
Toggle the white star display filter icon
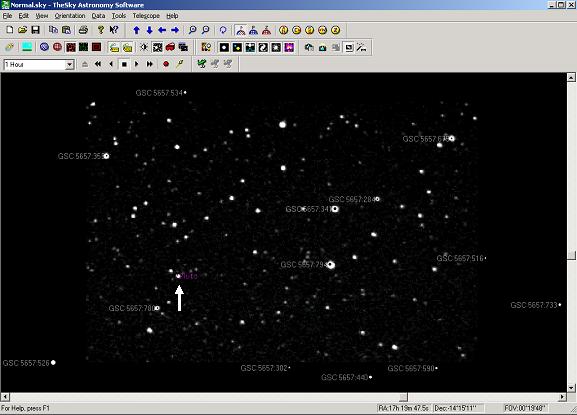[224, 47]
